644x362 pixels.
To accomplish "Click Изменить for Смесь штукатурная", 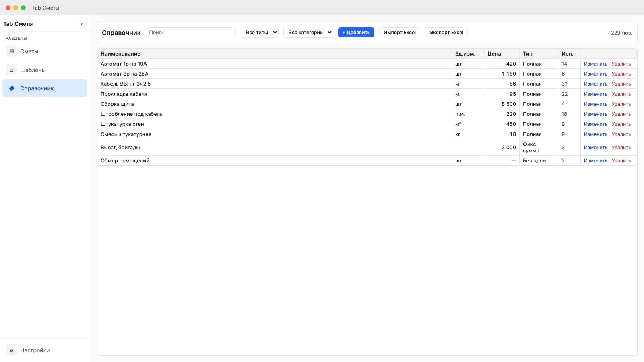I will [596, 134].
